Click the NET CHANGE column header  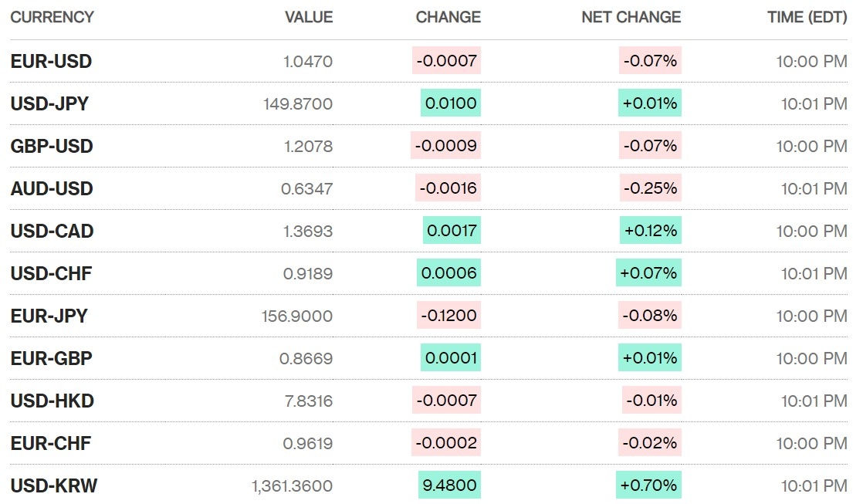(x=631, y=17)
